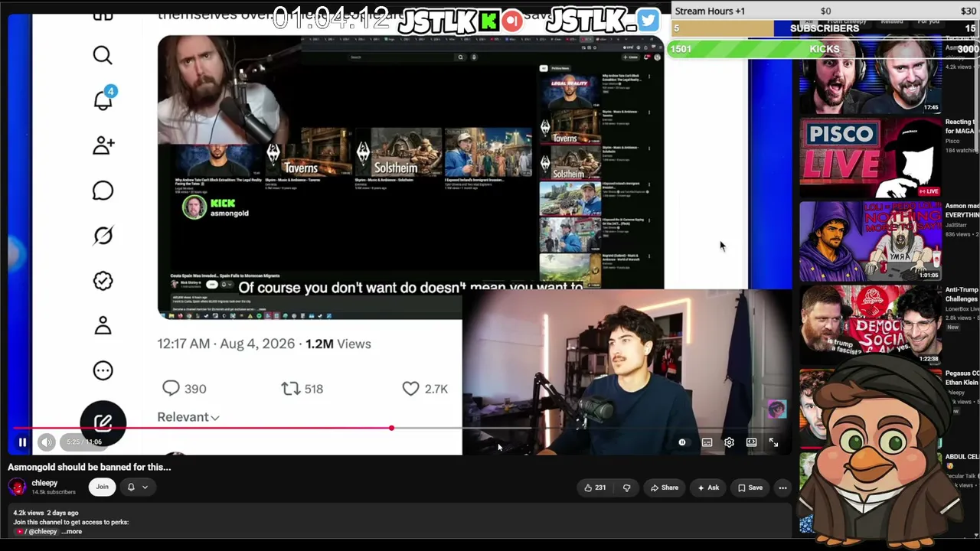Open the X profile icon
The width and height of the screenshot is (980, 551).
tap(103, 326)
